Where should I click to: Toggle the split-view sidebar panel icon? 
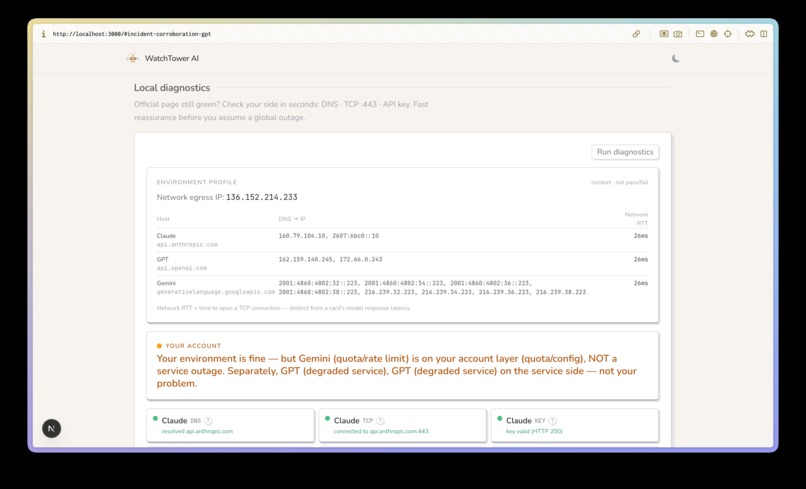764,34
